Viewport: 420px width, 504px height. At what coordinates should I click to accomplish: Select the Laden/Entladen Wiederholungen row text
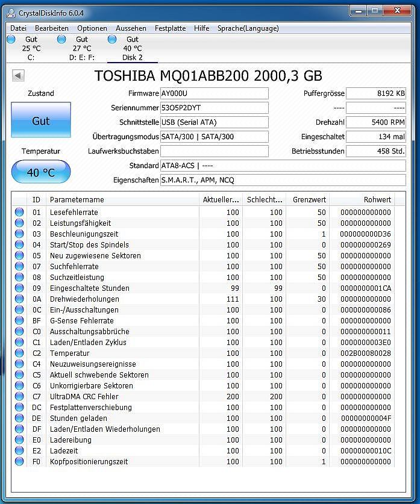105,429
